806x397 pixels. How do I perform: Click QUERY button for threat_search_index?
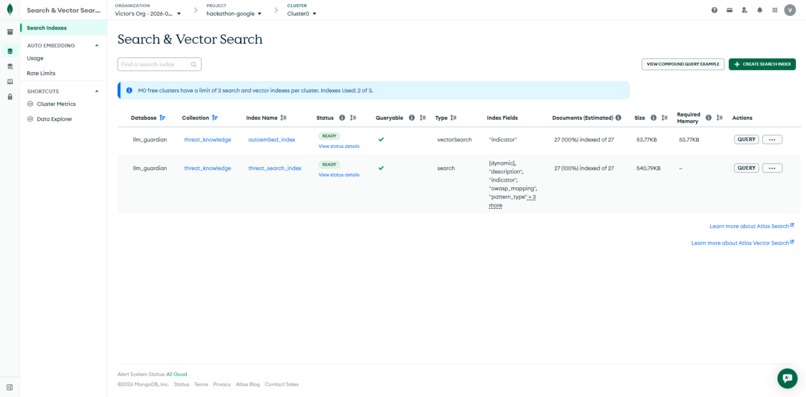coord(746,168)
